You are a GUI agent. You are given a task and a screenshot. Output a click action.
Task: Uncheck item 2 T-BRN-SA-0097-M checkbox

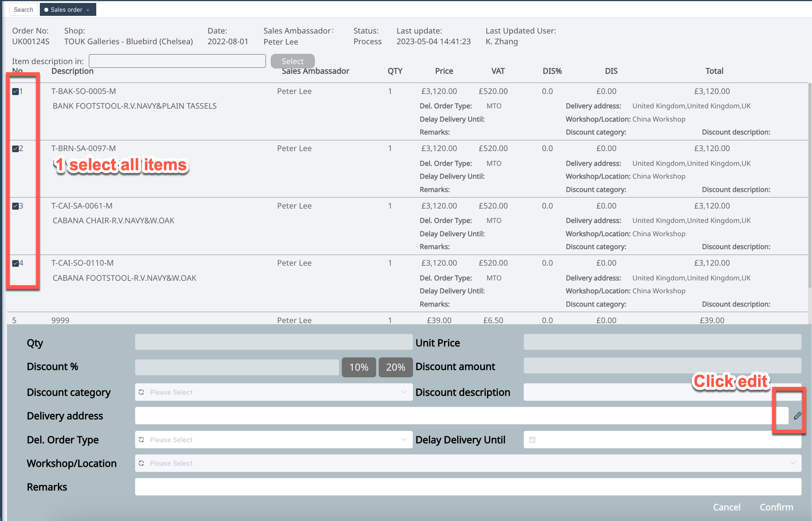(15, 149)
